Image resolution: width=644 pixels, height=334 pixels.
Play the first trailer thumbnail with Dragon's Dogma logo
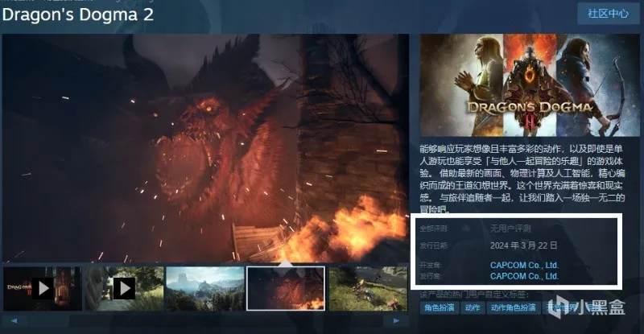pos(43,288)
